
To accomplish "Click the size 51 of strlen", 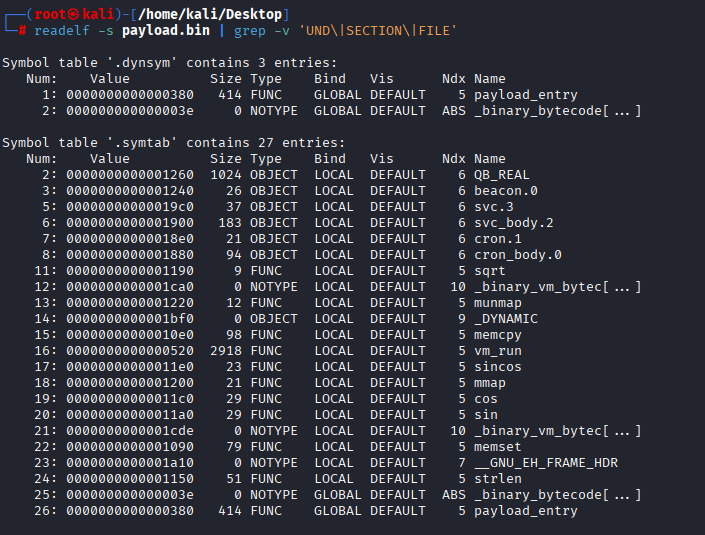I will point(234,479).
